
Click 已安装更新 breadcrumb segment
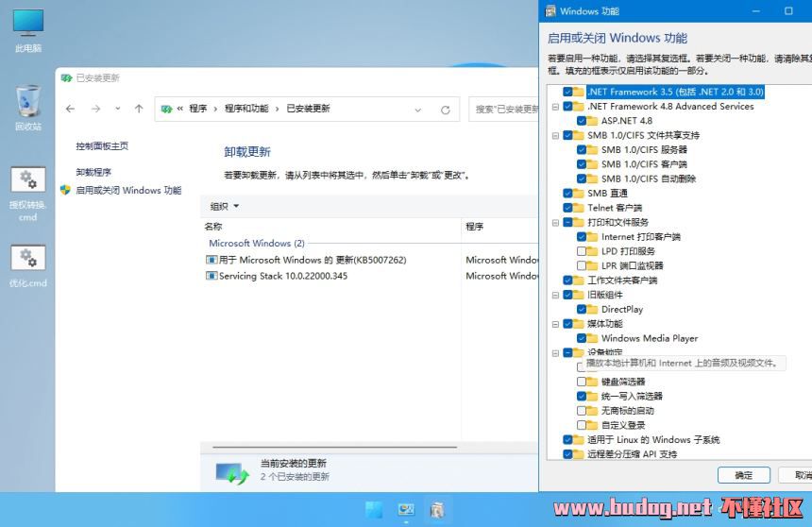tap(308, 109)
